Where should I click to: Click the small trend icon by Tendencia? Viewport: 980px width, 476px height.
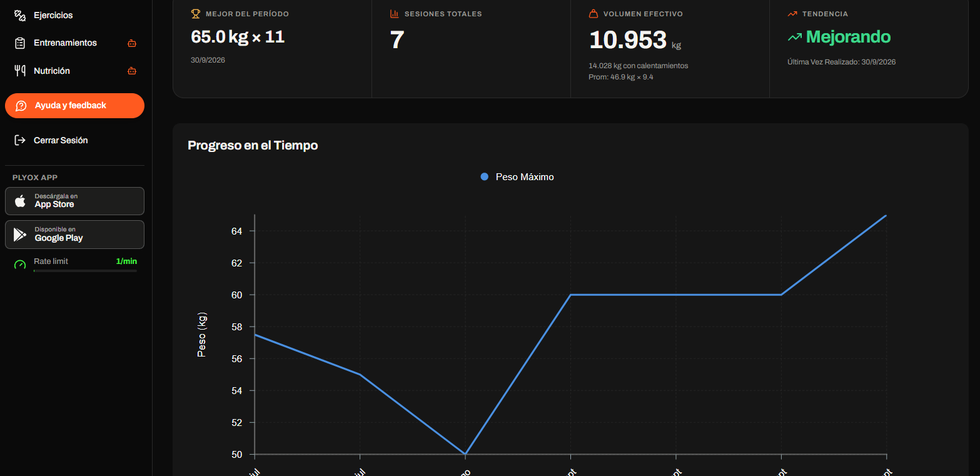point(792,13)
